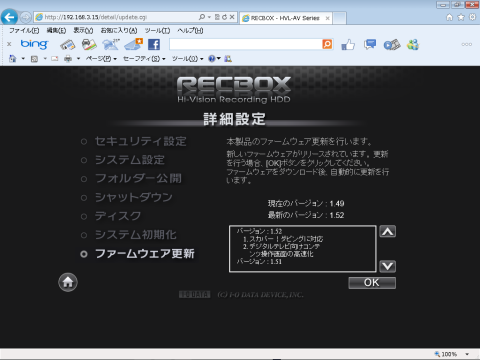Open the ページ(P) dropdown
The width and height of the screenshot is (480, 360).
pos(101,59)
